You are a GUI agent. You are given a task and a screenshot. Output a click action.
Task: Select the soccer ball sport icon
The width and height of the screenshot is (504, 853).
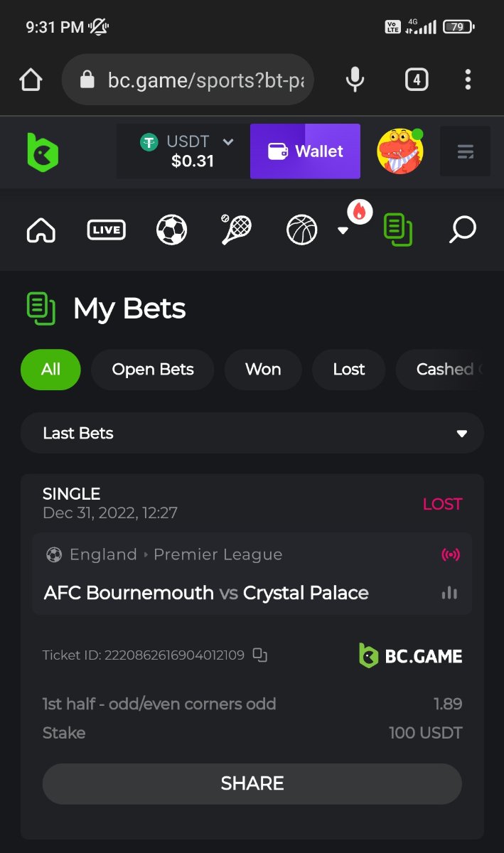click(171, 230)
